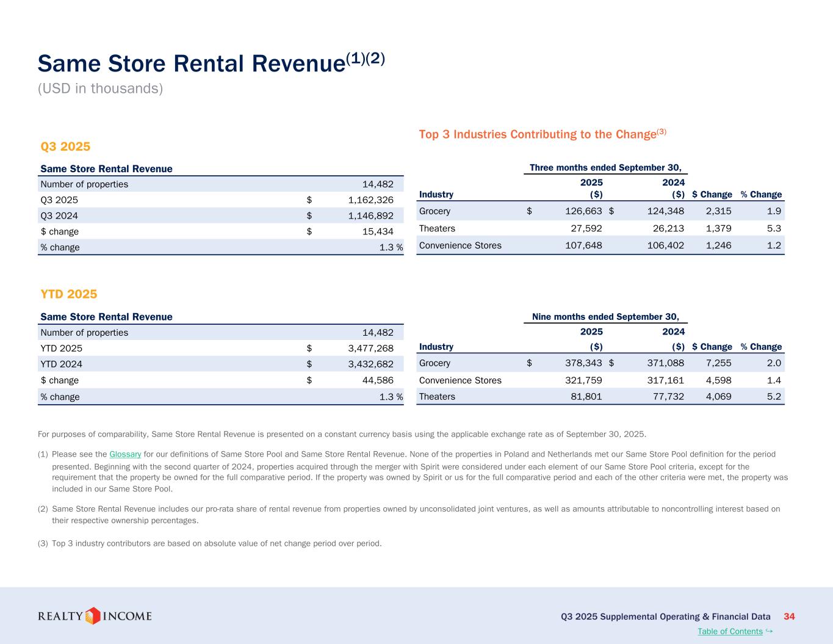Click the Q3 2025 Supplemental Operating footer text

(665, 617)
